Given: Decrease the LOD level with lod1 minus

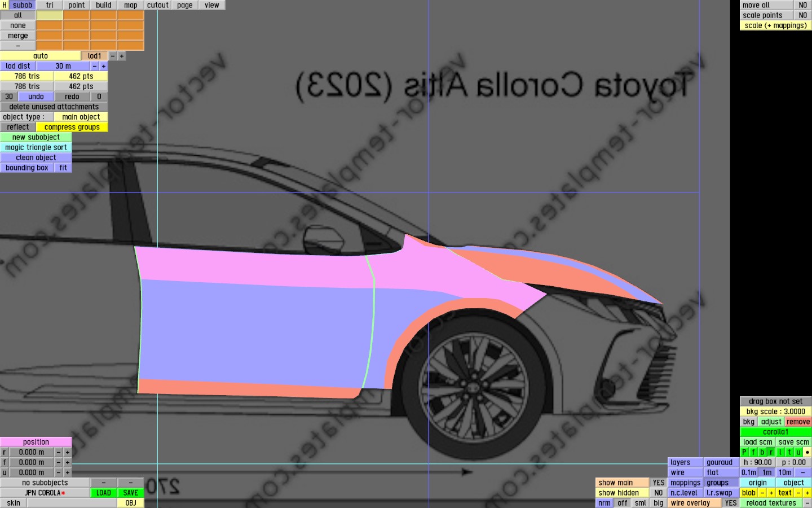Looking at the screenshot, I should [x=113, y=56].
